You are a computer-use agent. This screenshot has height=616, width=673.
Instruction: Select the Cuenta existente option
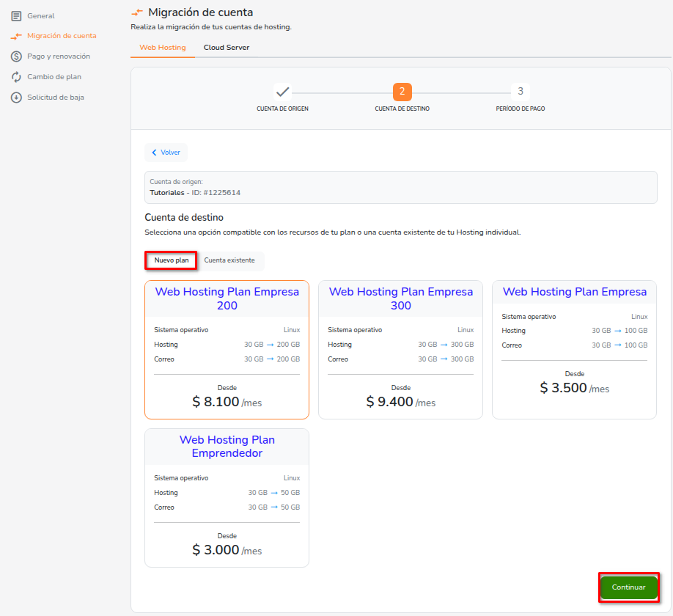(229, 260)
